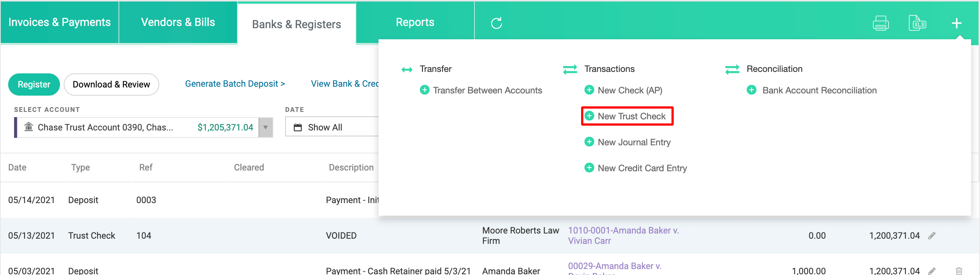980x275 pixels.
Task: Select New Trust Check option
Action: (631, 116)
